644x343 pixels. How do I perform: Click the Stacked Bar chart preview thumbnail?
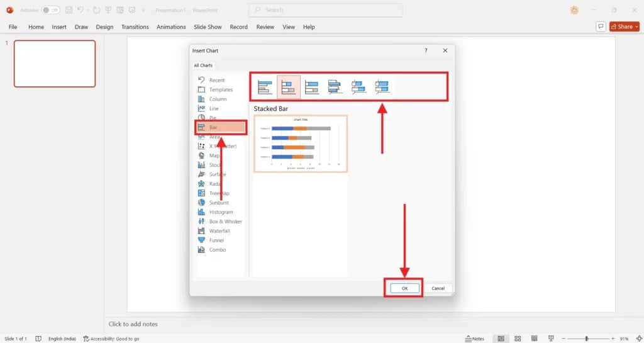click(x=301, y=143)
